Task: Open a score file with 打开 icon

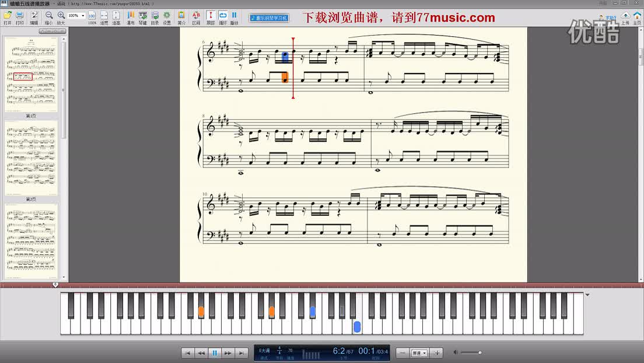Action: pyautogui.click(x=8, y=18)
